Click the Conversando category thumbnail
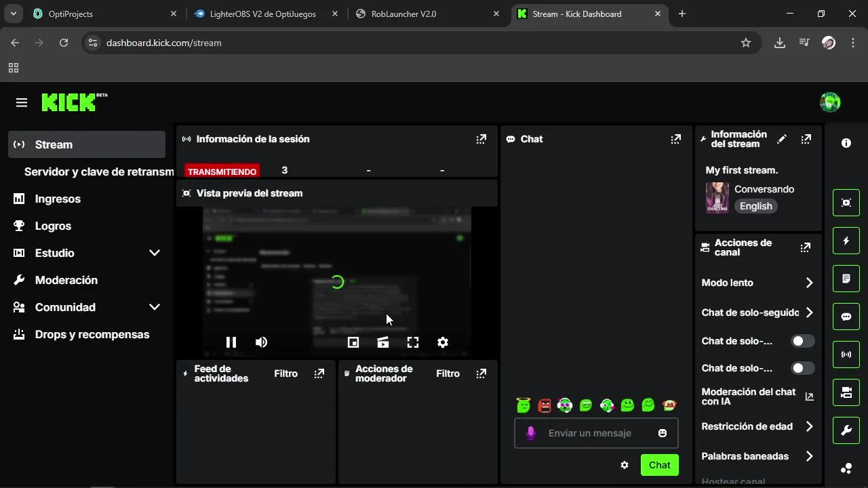The image size is (868, 488). point(717,198)
